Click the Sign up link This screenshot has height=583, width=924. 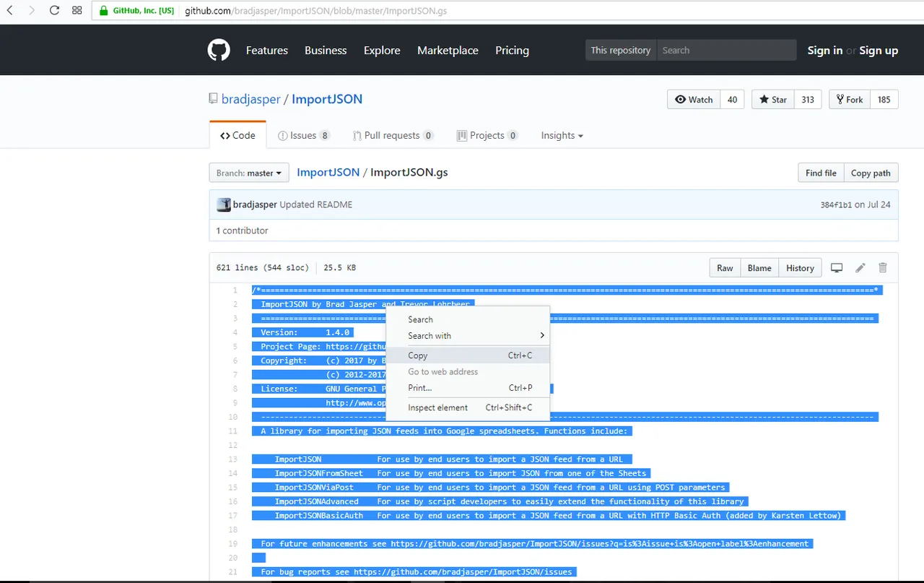pos(879,51)
